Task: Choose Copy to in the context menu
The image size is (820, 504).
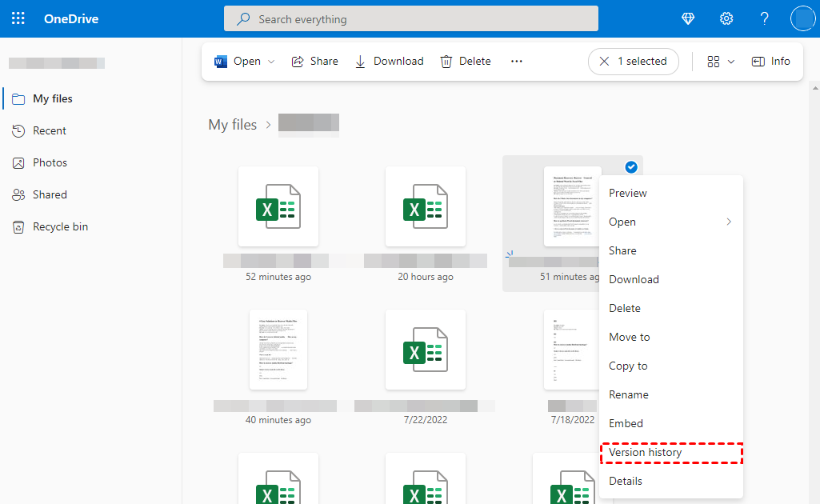Action: (x=671, y=366)
